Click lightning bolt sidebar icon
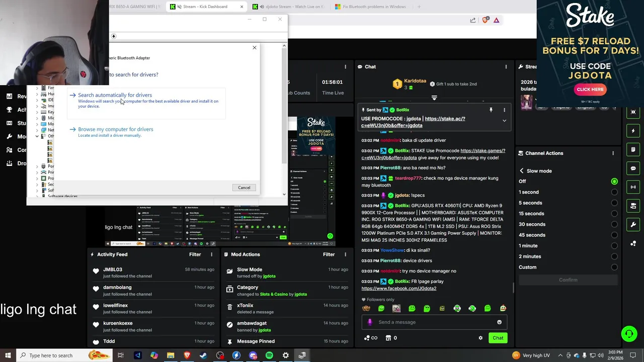The width and height of the screenshot is (644, 362). tap(633, 131)
